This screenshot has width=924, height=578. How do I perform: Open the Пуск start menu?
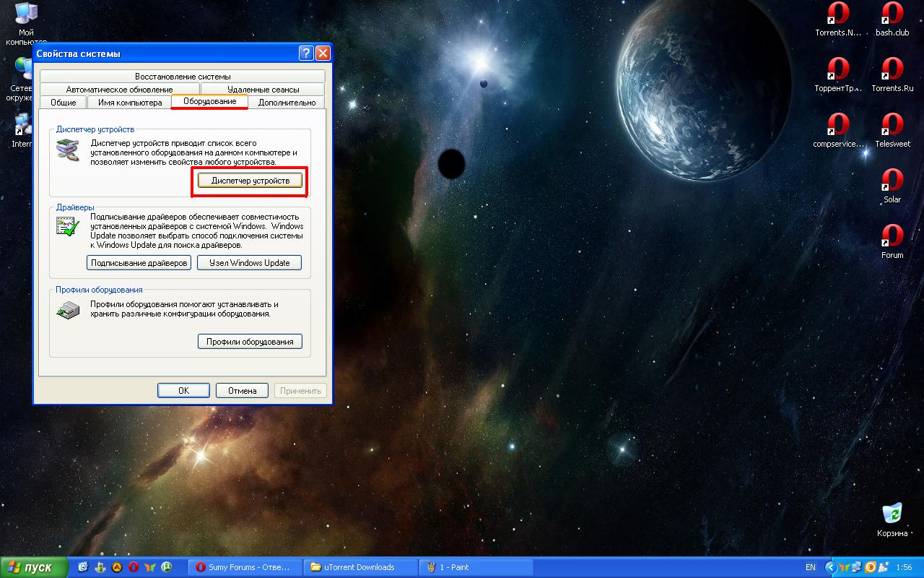coord(34,567)
